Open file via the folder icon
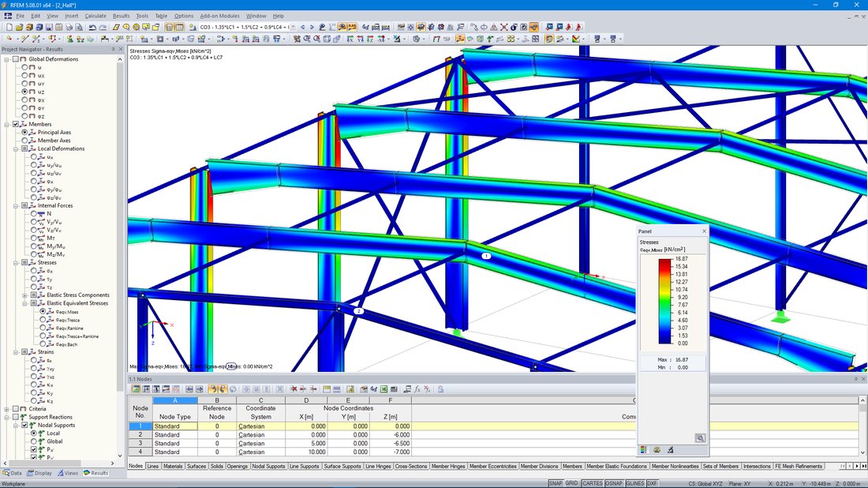Image resolution: width=868 pixels, height=488 pixels. pos(19,27)
